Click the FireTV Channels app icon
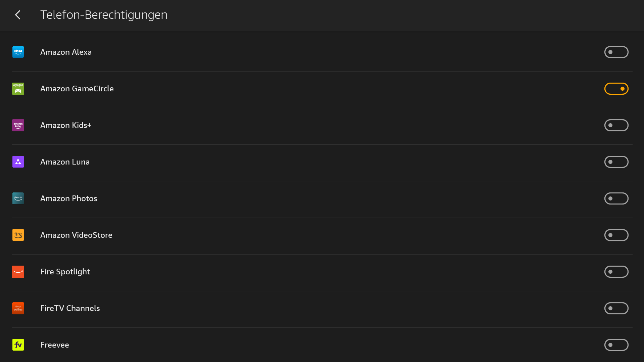Viewport: 644px width, 362px height. click(x=18, y=308)
